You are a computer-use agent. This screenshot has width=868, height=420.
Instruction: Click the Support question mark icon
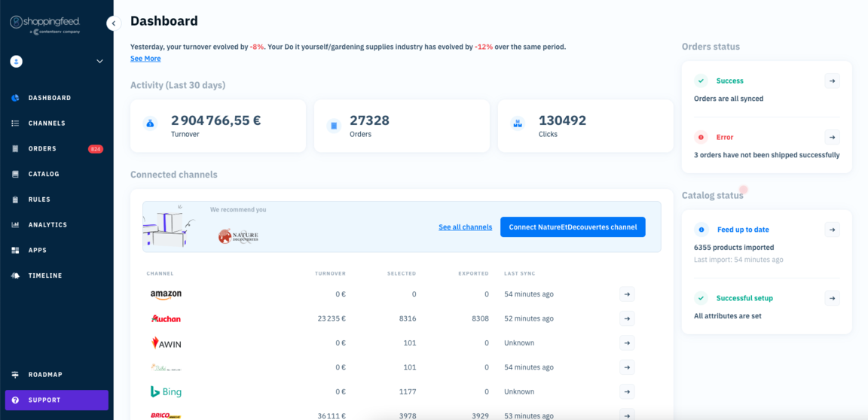pyautogui.click(x=16, y=400)
